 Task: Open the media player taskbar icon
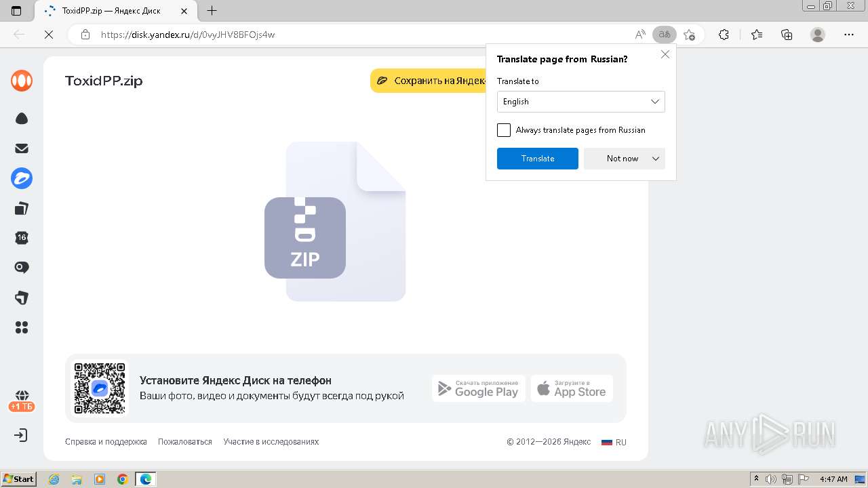pyautogui.click(x=100, y=479)
